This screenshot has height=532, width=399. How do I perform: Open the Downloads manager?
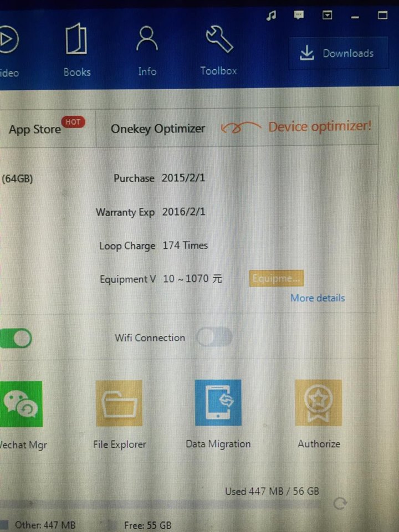pyautogui.click(x=338, y=54)
